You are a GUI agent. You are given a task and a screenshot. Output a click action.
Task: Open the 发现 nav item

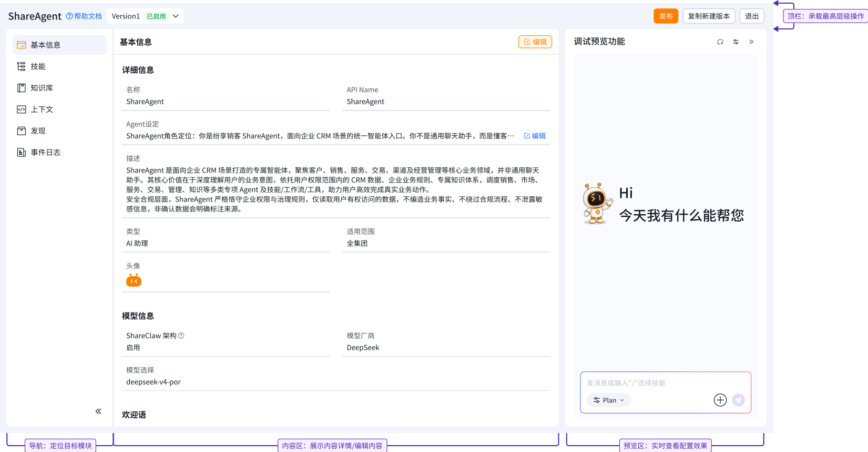coord(59,131)
